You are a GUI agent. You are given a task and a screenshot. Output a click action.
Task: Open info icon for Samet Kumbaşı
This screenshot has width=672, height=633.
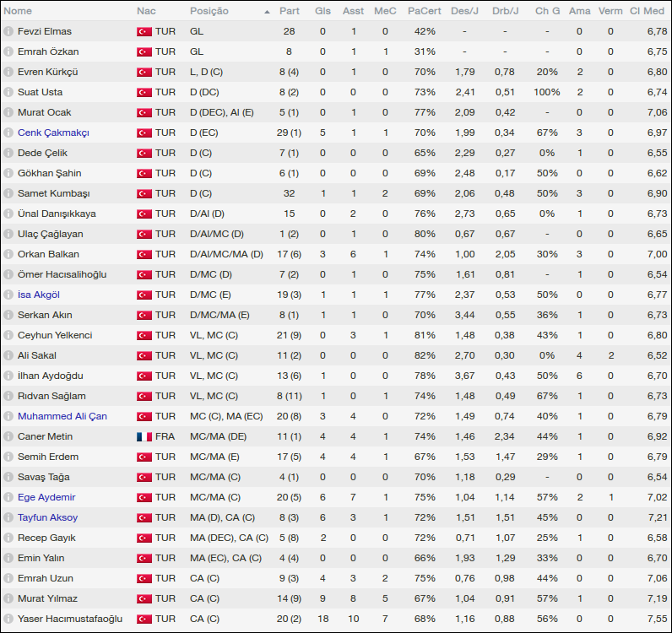tap(8, 193)
